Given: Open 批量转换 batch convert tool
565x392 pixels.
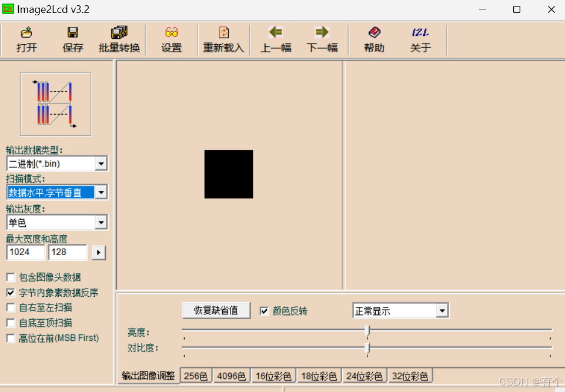Looking at the screenshot, I should [x=119, y=39].
